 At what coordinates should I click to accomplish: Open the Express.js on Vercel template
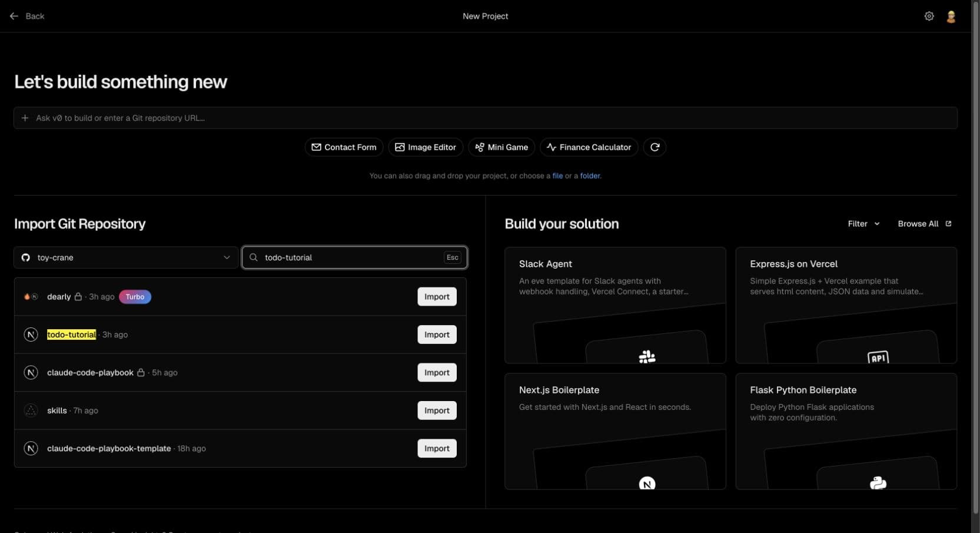[x=846, y=305]
